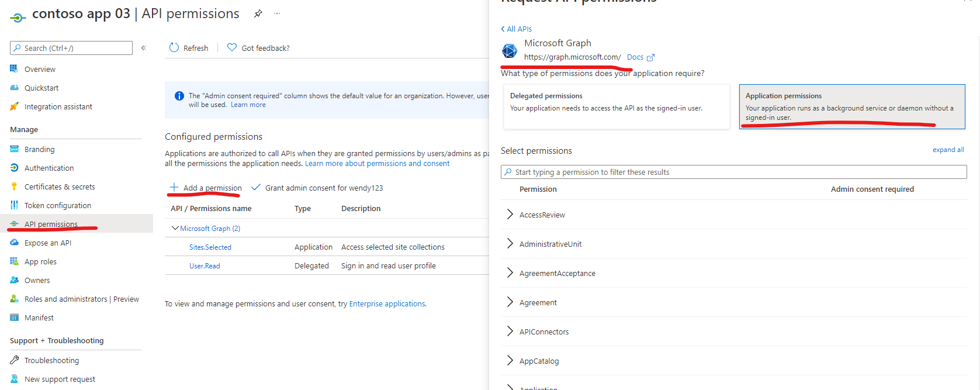The image size is (980, 390).
Task: Go back via All APIs link
Action: coord(516,29)
